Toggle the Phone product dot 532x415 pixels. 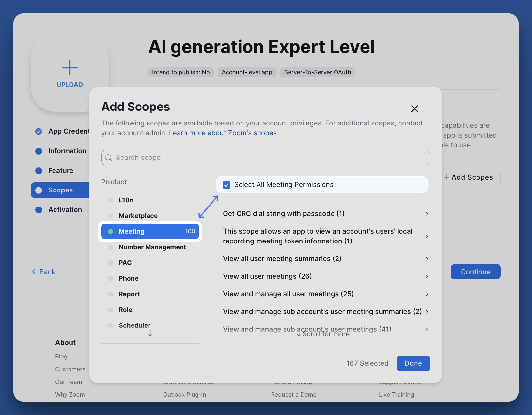tap(110, 278)
